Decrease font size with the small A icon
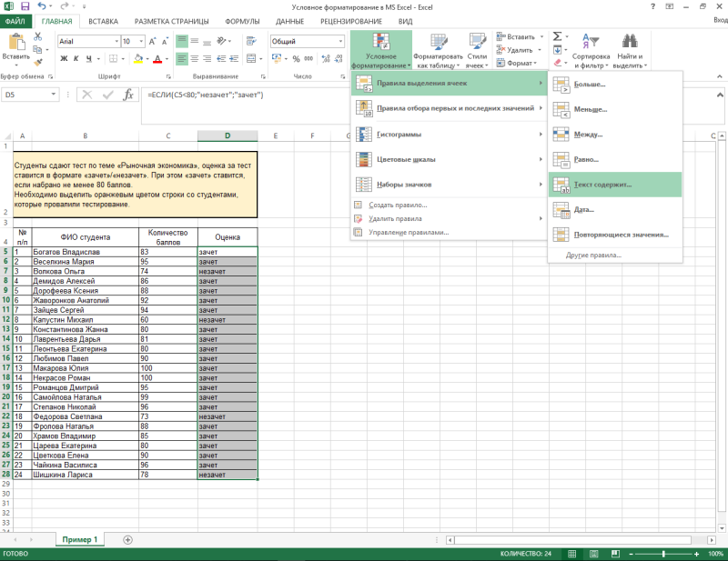The height and width of the screenshot is (561, 728). click(165, 41)
